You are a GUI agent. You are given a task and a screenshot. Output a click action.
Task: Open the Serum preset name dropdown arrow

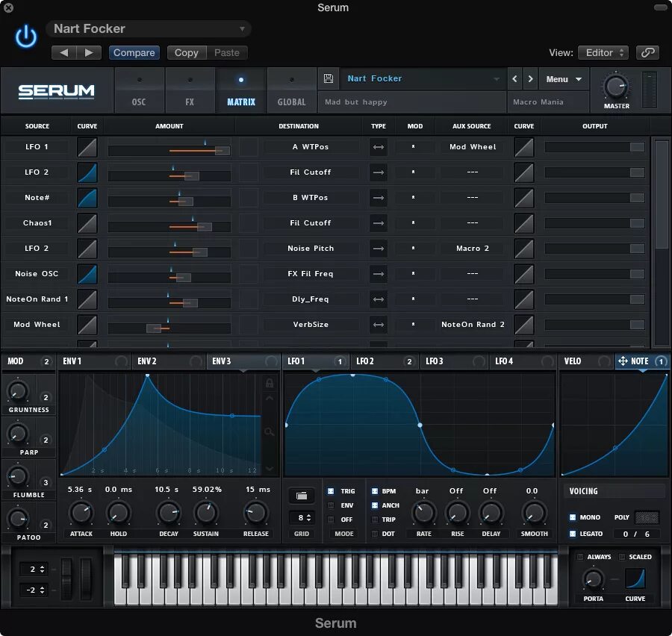[x=497, y=79]
